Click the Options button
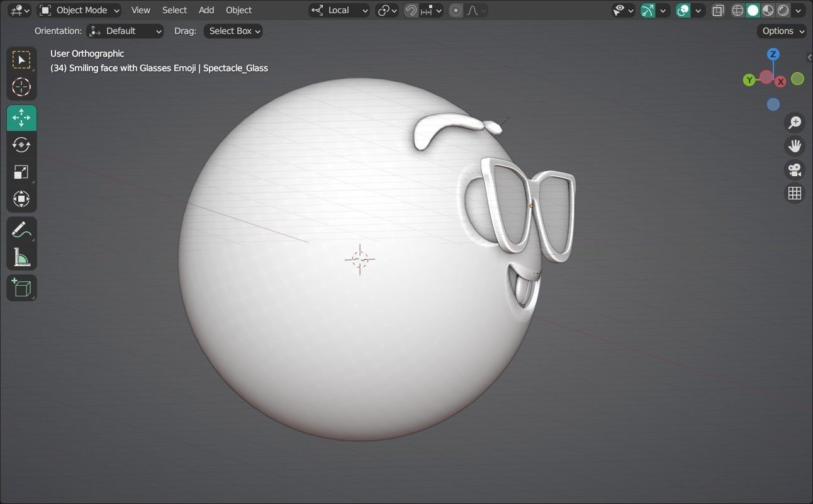Screen dimensions: 813x504 click(x=782, y=31)
